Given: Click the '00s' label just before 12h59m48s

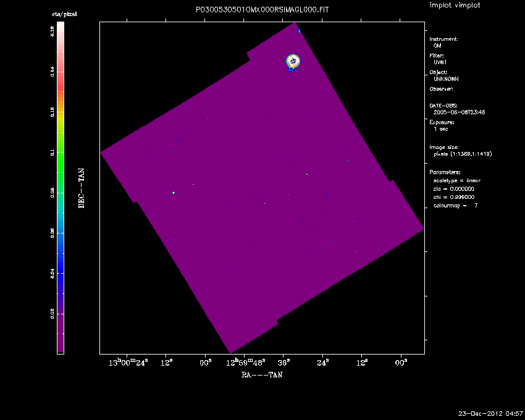Looking at the screenshot, I should (206, 363).
